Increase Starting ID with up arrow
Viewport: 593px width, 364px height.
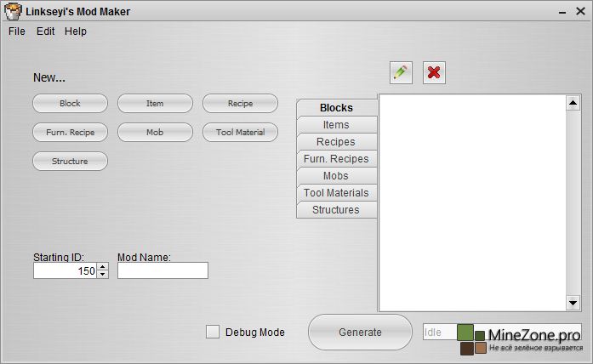click(x=103, y=266)
